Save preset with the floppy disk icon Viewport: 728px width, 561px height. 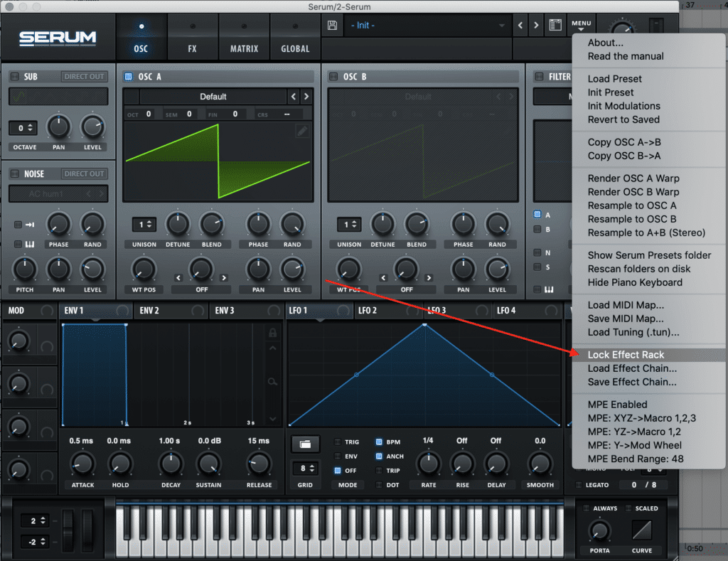pyautogui.click(x=332, y=25)
